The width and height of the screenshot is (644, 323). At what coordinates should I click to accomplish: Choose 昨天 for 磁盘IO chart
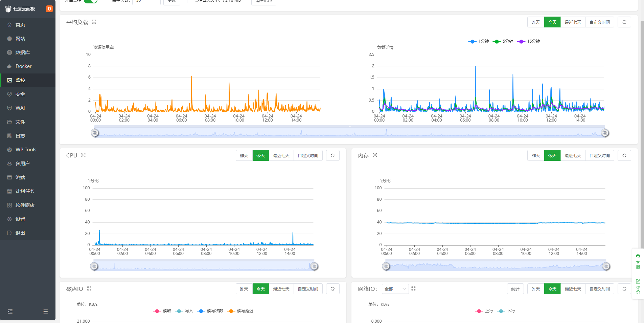[x=244, y=289]
